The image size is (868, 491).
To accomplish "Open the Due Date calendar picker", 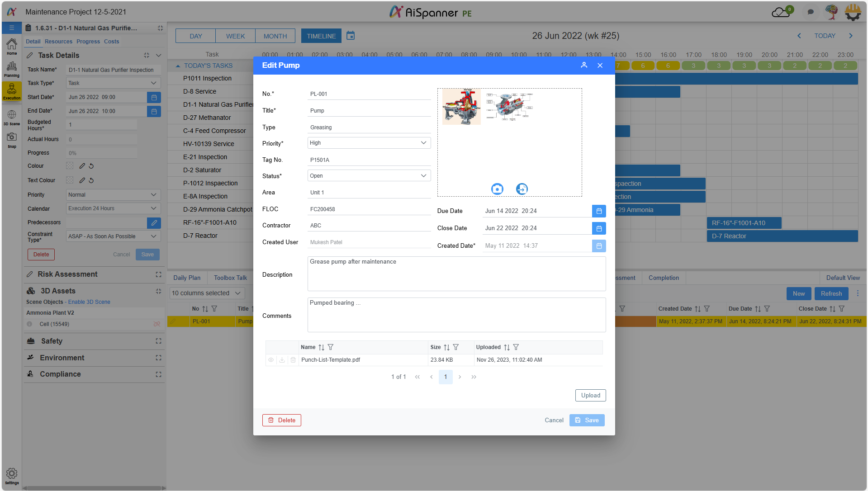I will 598,211.
